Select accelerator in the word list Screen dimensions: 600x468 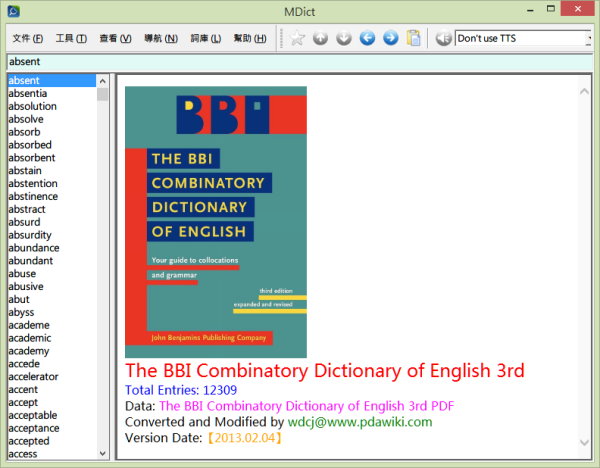click(x=33, y=377)
